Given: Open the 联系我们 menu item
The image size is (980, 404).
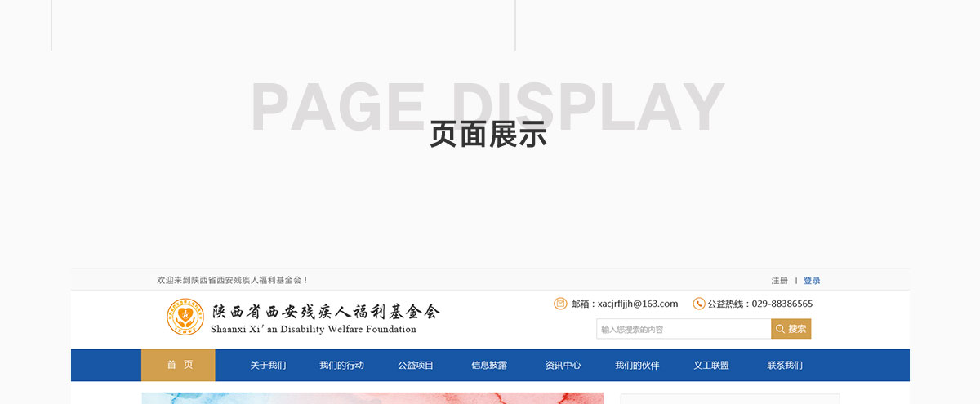Looking at the screenshot, I should pos(785,366).
